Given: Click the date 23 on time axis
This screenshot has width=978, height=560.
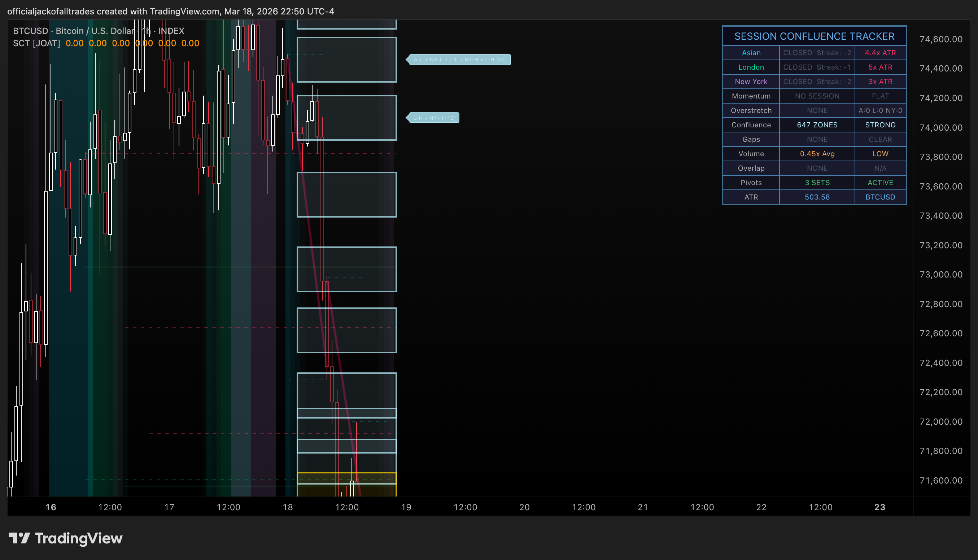Looking at the screenshot, I should point(880,507).
